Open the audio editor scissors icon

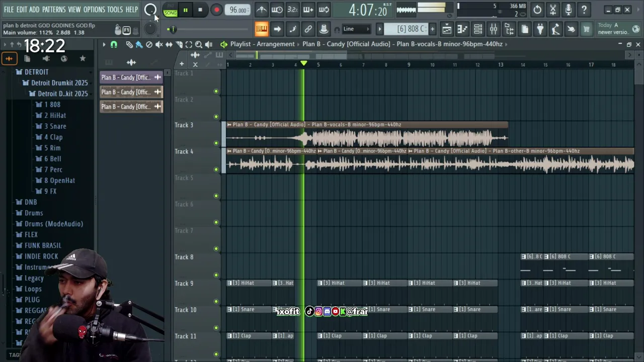pos(553,10)
